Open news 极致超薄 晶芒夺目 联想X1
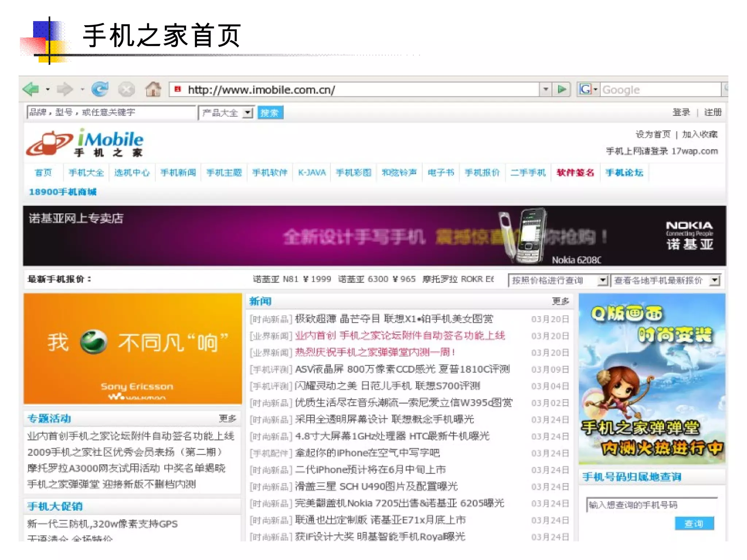The width and height of the screenshot is (747, 560). (x=394, y=319)
